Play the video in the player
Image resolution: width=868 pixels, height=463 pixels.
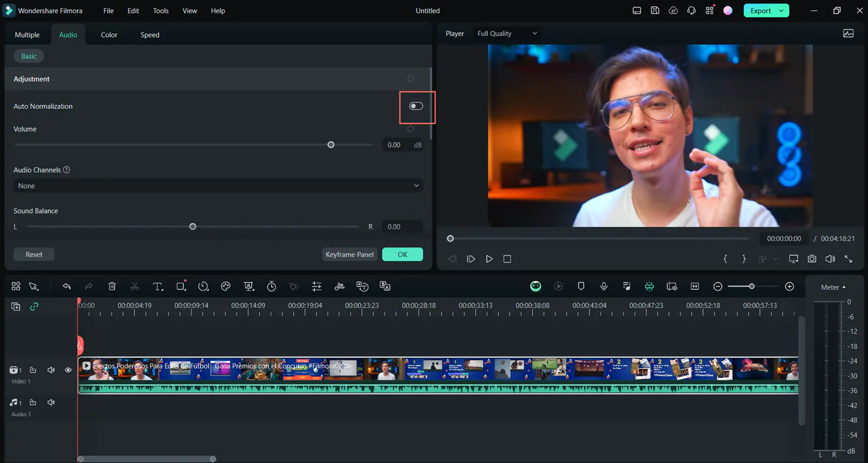[489, 259]
